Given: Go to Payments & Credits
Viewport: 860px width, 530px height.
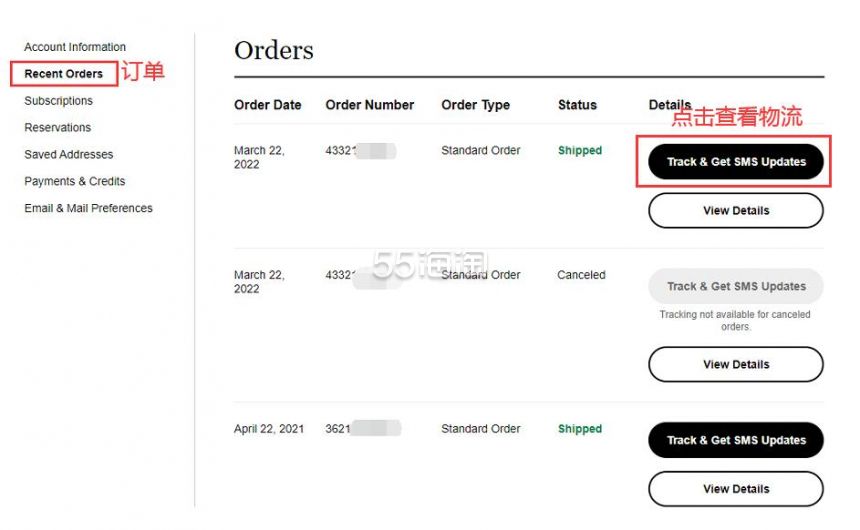Looking at the screenshot, I should click(x=75, y=181).
